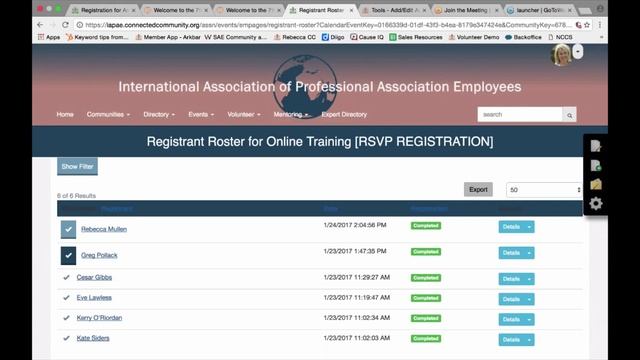Bookmark this page with the star icon
640x360 pixels.
click(587, 25)
